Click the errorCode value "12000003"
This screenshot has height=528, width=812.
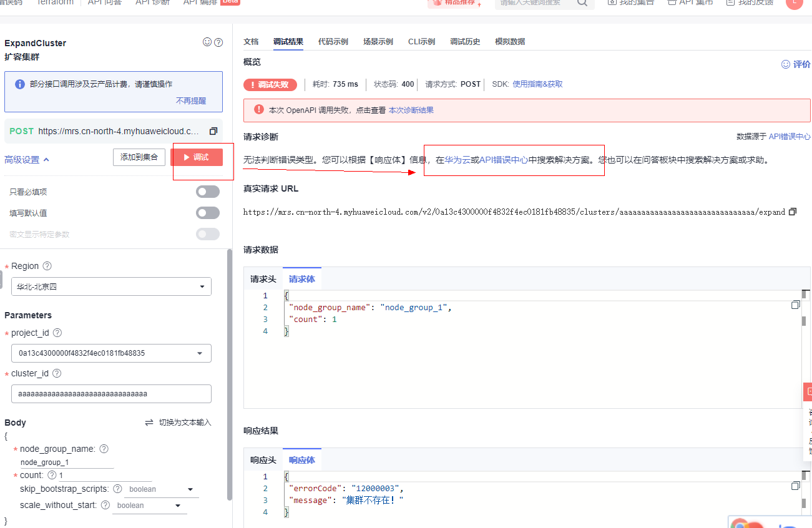pyautogui.click(x=375, y=488)
